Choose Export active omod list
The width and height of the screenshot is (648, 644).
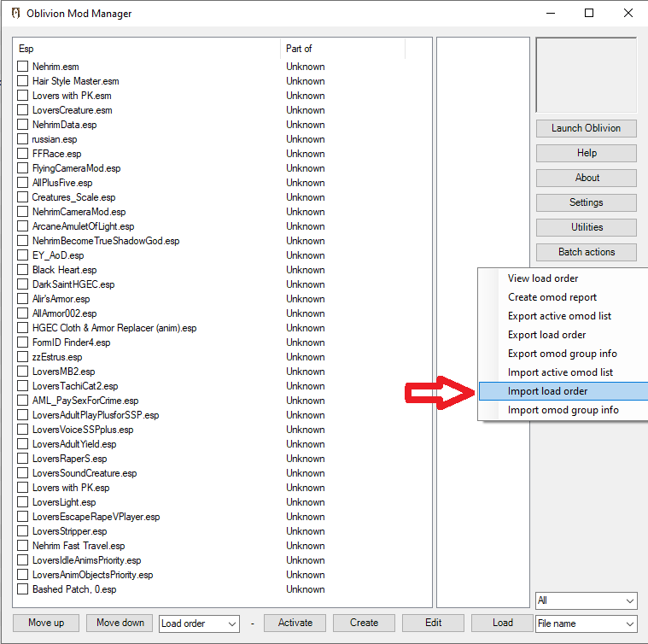pyautogui.click(x=559, y=316)
